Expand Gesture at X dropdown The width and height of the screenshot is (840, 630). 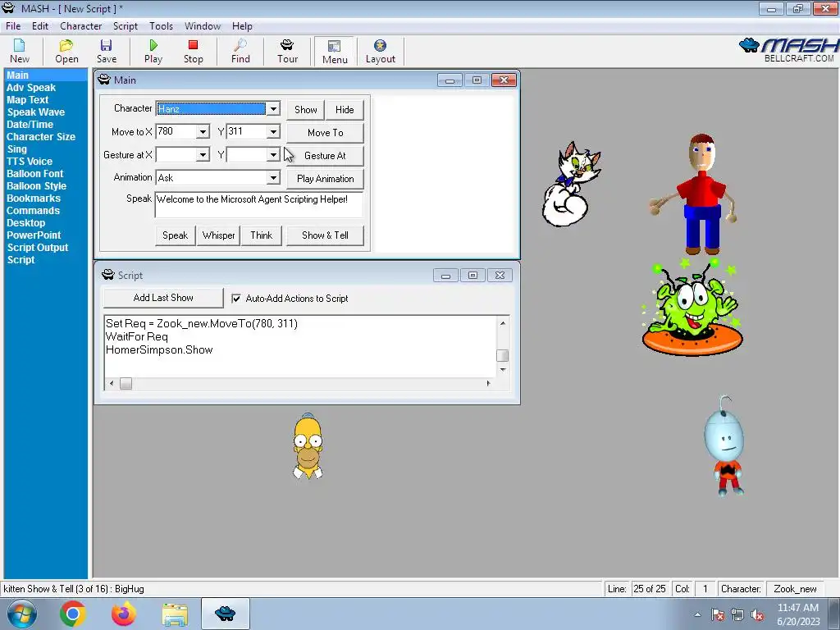203,155
